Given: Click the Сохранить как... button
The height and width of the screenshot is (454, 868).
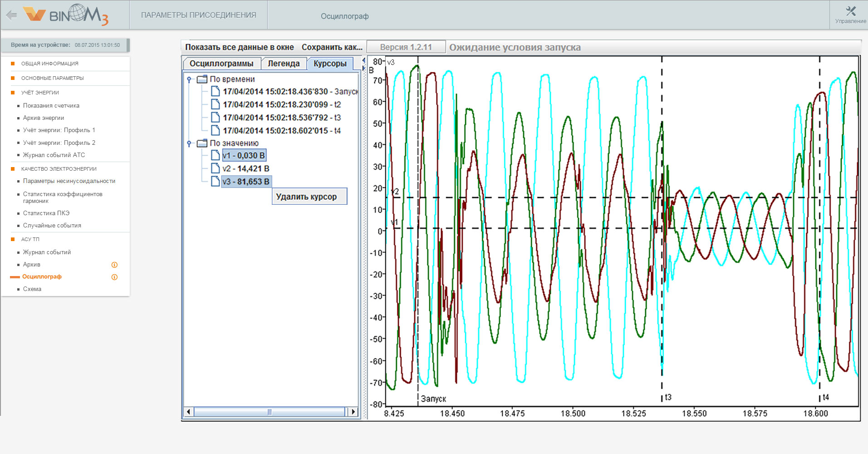Looking at the screenshot, I should 332,47.
